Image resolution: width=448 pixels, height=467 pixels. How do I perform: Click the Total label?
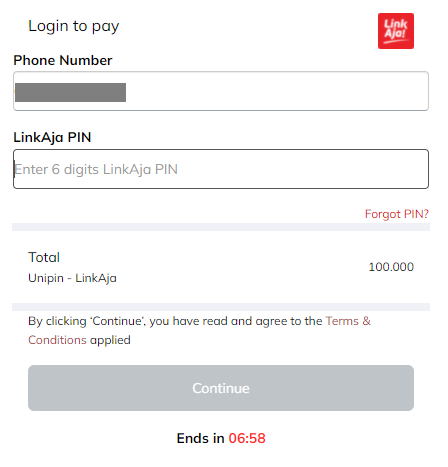point(44,257)
